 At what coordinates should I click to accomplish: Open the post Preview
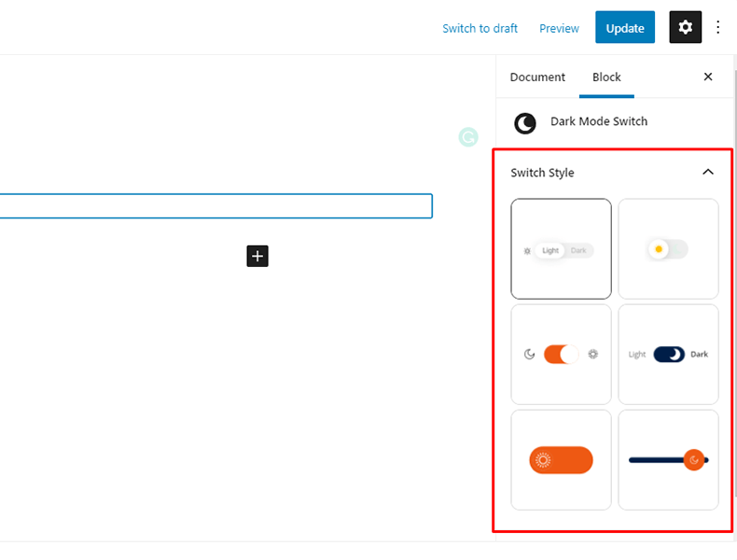[559, 28]
